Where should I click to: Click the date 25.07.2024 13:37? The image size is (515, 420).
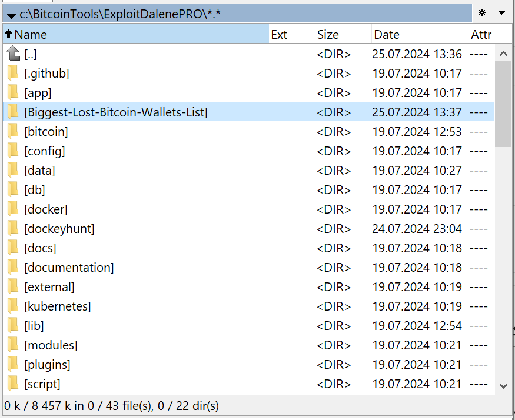(417, 112)
